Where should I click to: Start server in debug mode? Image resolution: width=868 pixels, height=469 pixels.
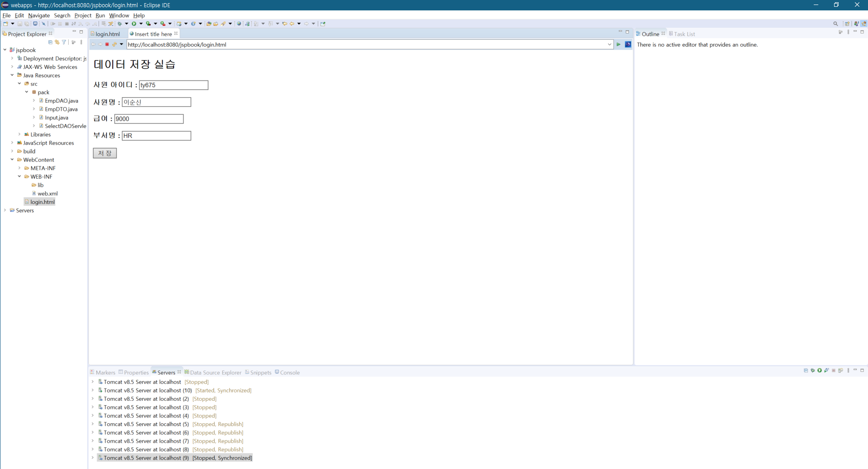point(812,370)
